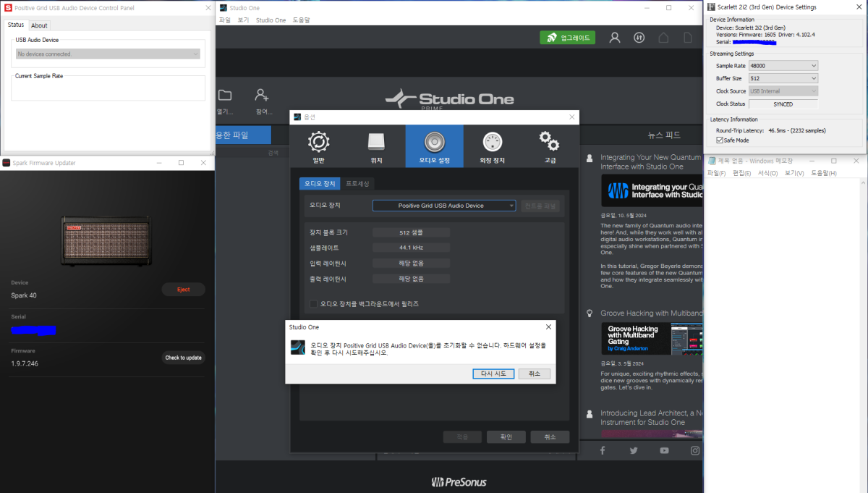The image size is (868, 493).
Task: Open Notepad's 파일(F) menu
Action: coord(717,174)
